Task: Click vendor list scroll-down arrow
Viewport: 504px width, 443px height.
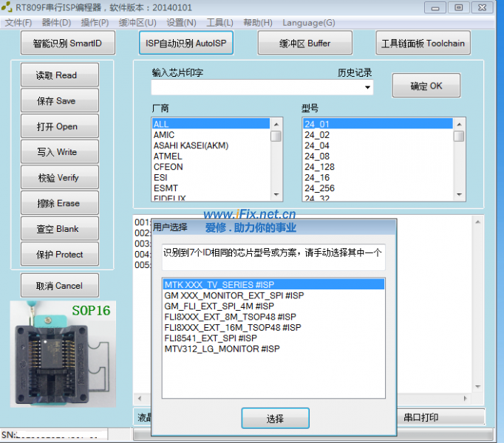Action: pyautogui.click(x=276, y=195)
